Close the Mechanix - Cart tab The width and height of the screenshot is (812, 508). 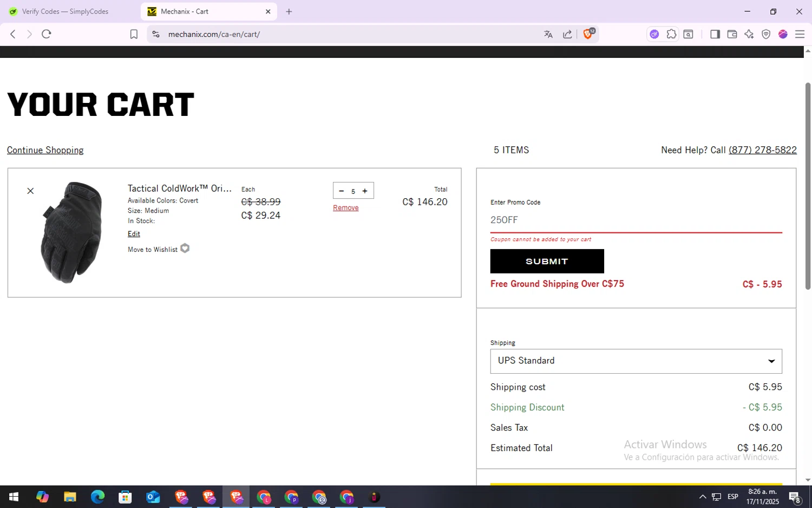pyautogui.click(x=268, y=11)
